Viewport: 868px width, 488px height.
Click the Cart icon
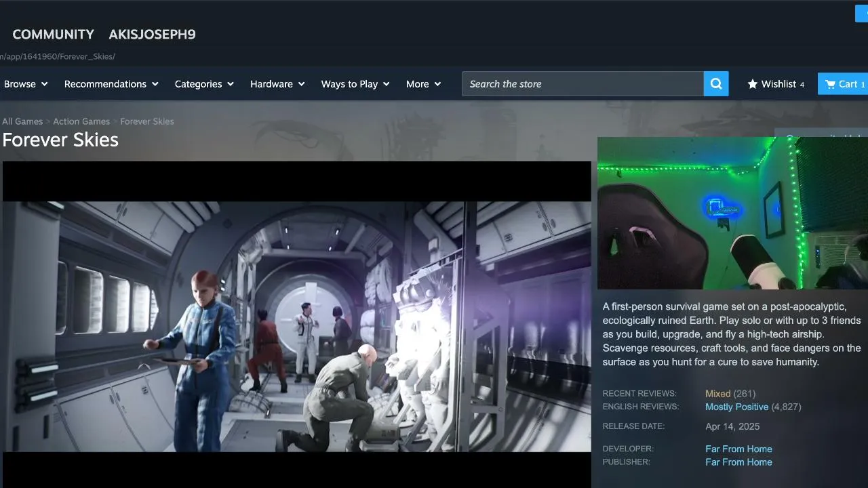(830, 84)
